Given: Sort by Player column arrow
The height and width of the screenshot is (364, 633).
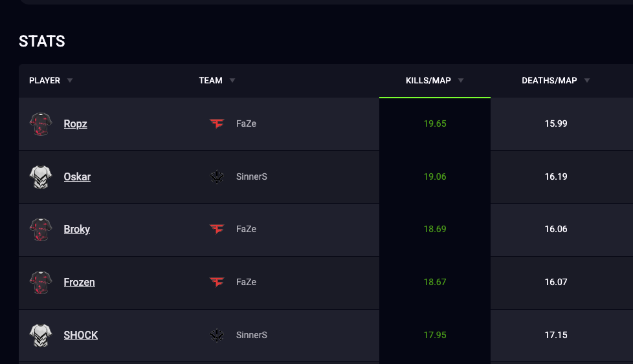Looking at the screenshot, I should 70,80.
